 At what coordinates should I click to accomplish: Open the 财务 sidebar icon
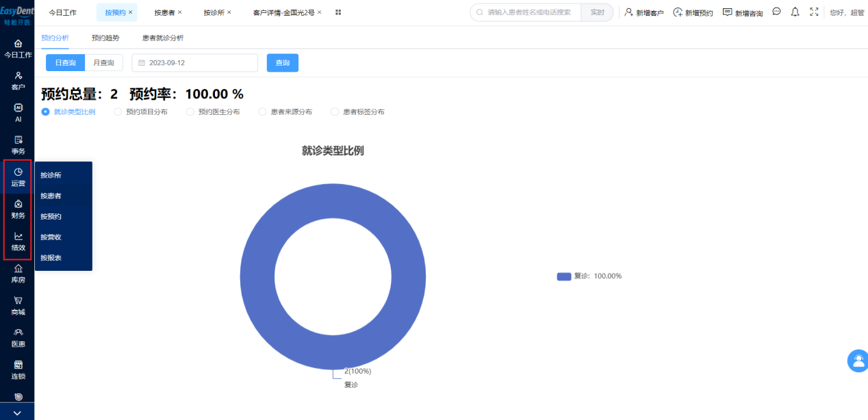18,204
